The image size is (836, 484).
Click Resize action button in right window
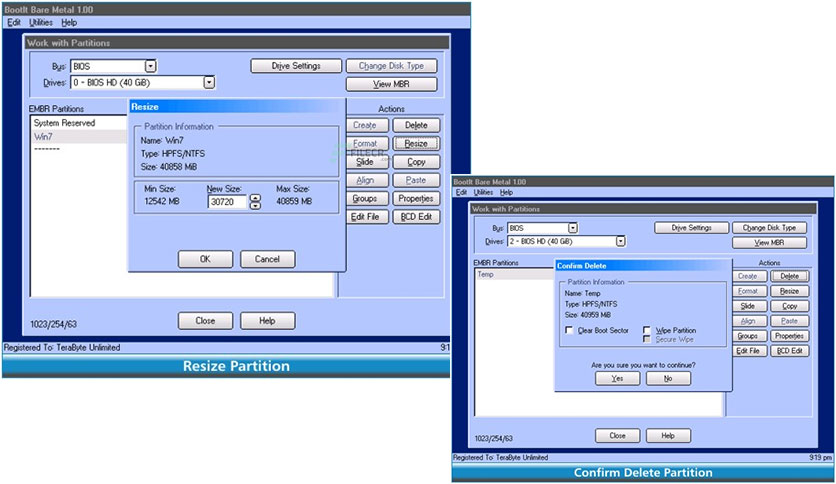click(790, 291)
